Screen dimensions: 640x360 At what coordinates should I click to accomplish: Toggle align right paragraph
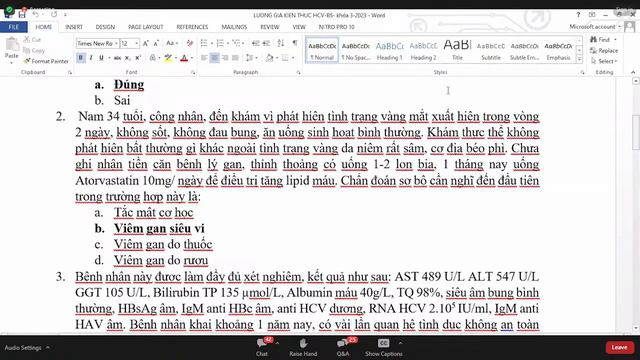225,58
